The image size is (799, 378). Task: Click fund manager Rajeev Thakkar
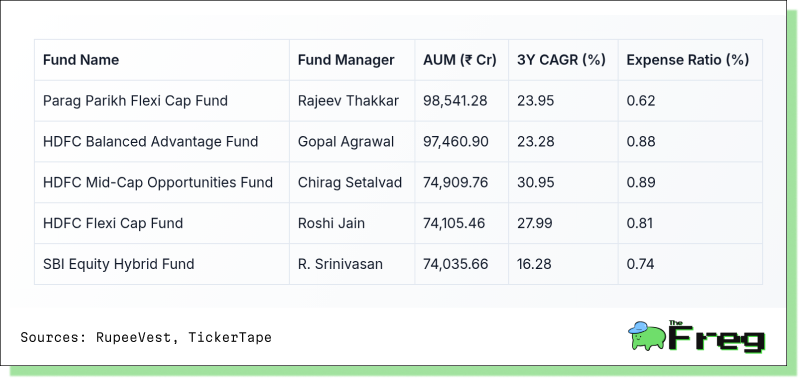click(x=349, y=101)
